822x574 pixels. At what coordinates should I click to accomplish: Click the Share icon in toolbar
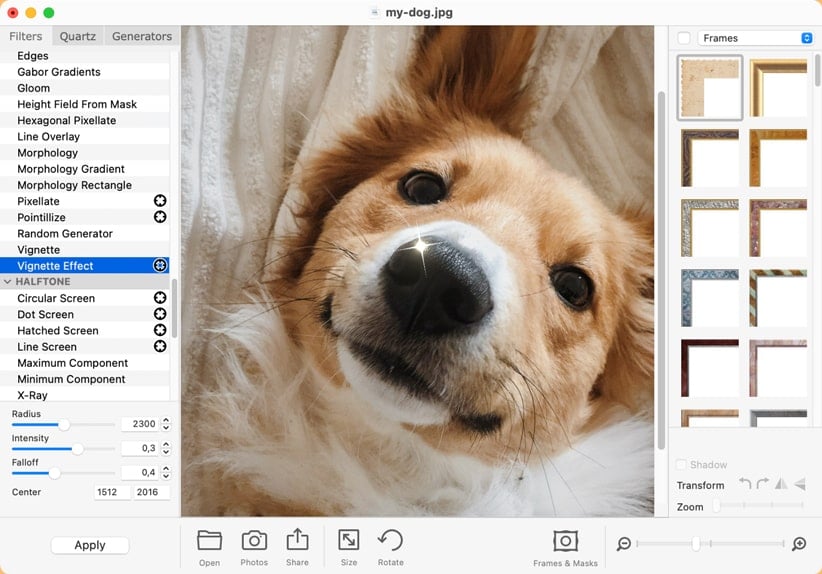pos(297,541)
